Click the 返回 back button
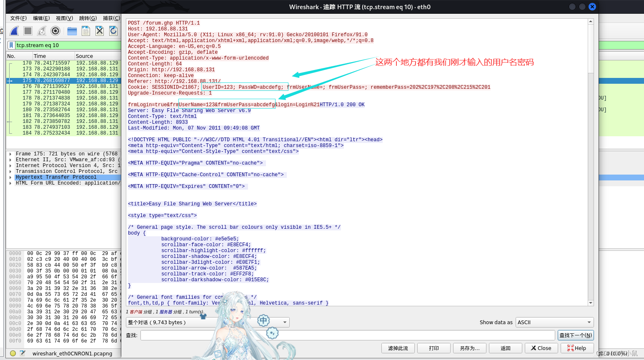Image resolution: width=644 pixels, height=360 pixels. point(506,348)
